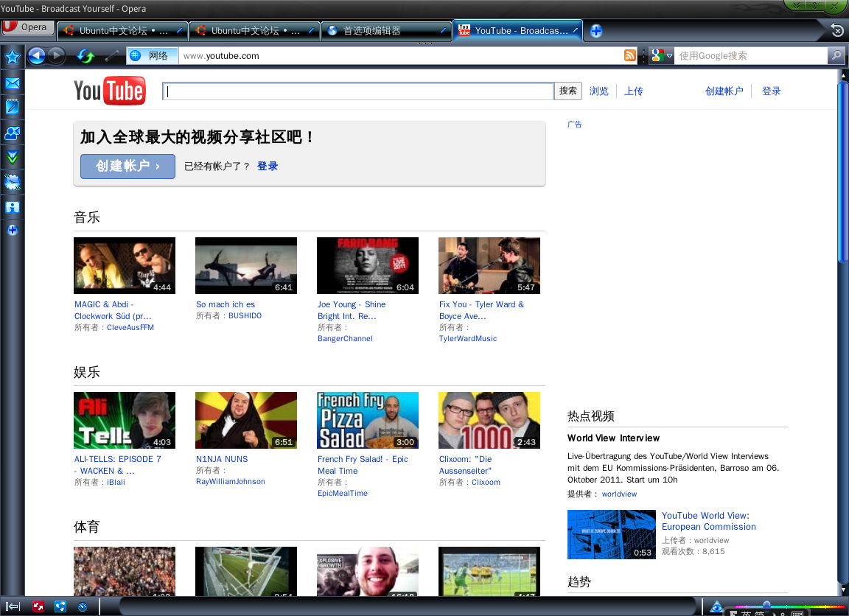Click the magnifier search button in toolbar
Image resolution: width=849 pixels, height=616 pixels.
point(836,55)
